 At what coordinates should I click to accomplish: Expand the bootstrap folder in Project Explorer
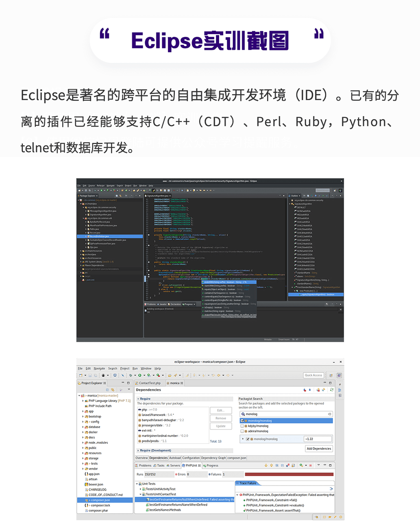click(x=83, y=416)
